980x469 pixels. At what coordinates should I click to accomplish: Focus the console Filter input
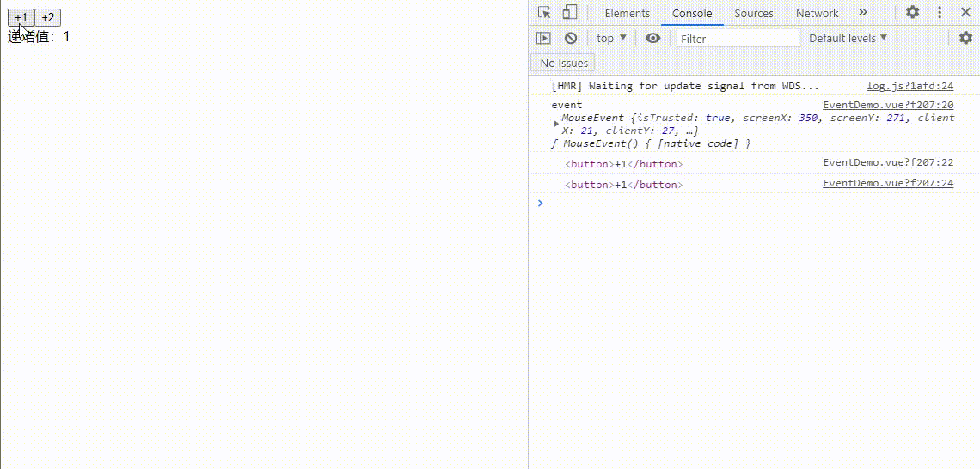point(738,39)
